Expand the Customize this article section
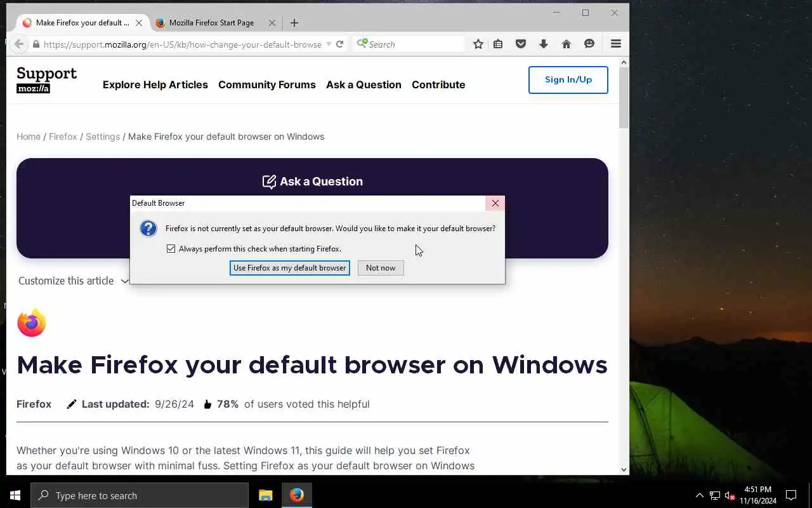Image resolution: width=812 pixels, height=508 pixels. 73,281
